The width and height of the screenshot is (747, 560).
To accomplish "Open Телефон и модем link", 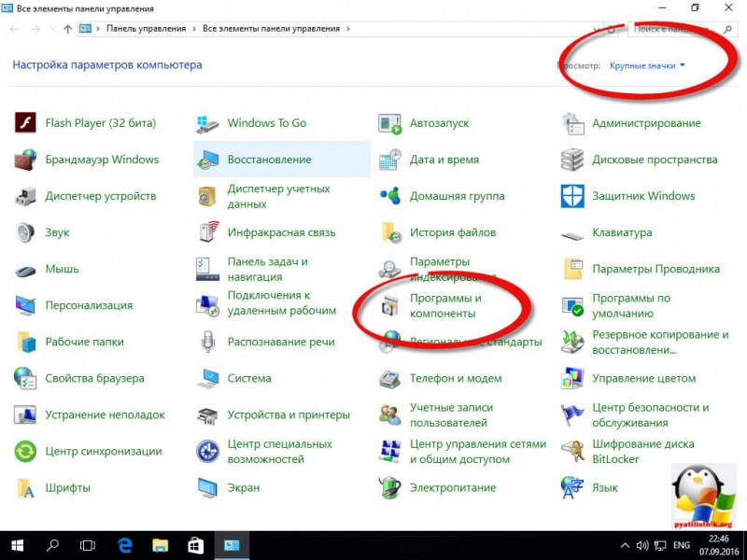I will click(456, 379).
